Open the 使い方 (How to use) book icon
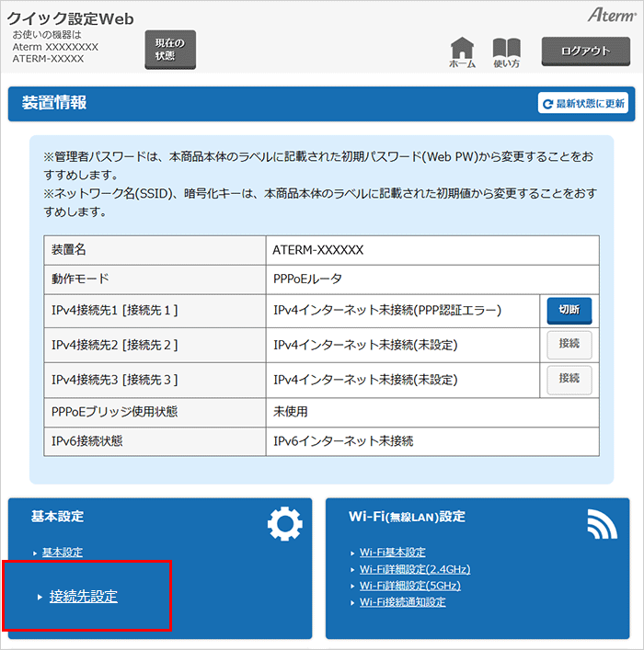644x650 pixels. (x=506, y=52)
